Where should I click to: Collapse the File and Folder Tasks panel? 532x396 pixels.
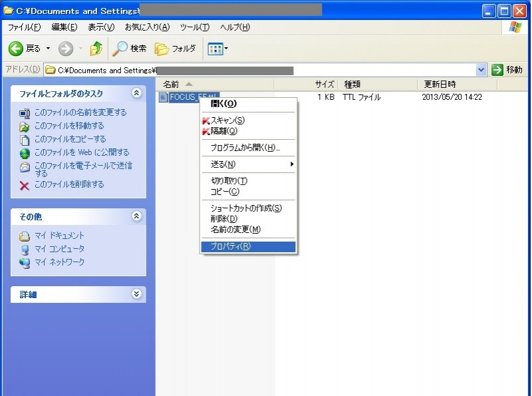(x=137, y=93)
